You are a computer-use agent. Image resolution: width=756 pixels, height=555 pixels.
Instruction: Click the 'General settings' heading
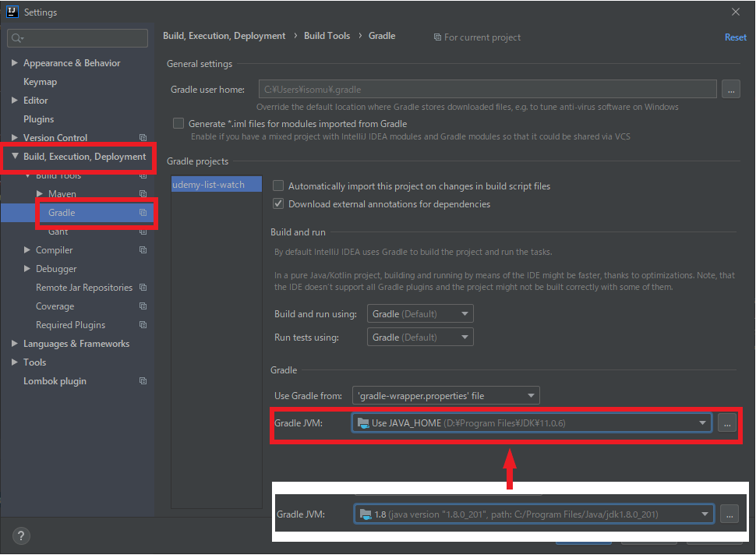(200, 64)
